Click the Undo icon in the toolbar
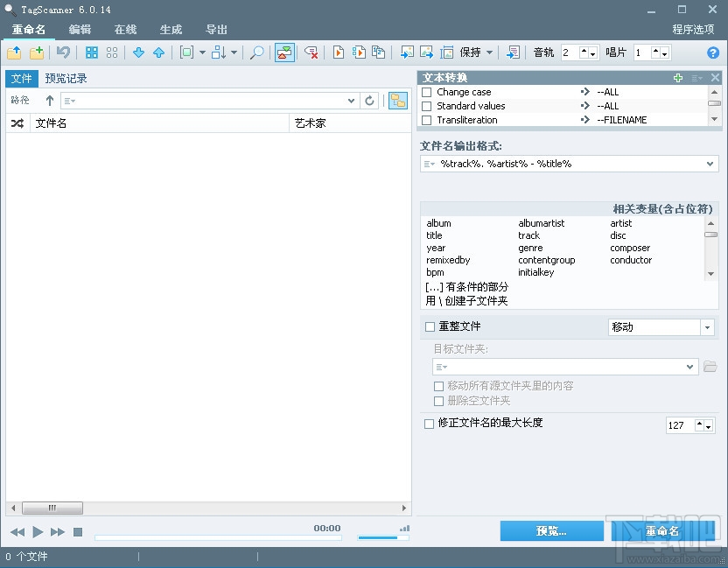728x568 pixels. coord(61,53)
